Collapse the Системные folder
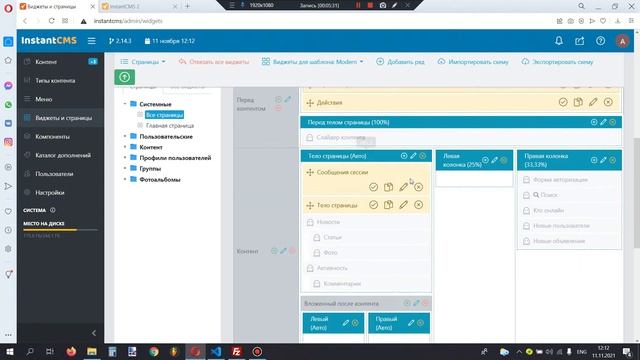 [x=125, y=104]
